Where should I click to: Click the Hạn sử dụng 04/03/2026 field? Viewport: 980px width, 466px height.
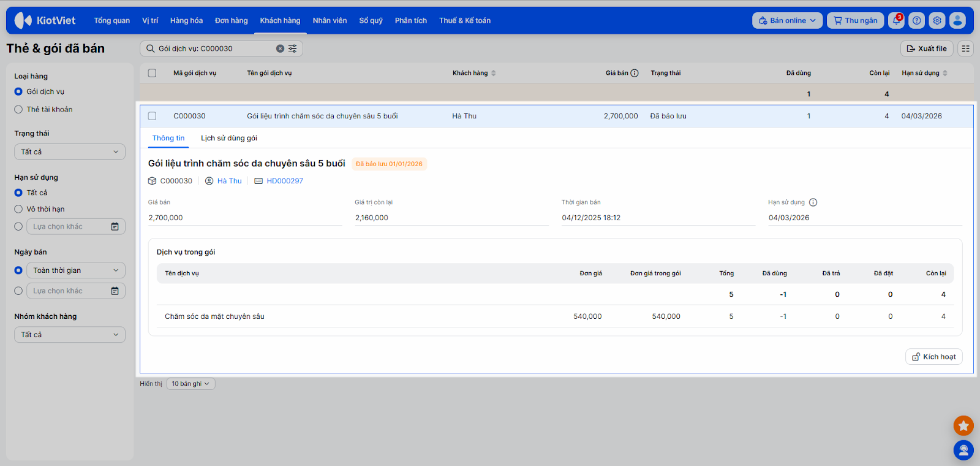tap(865, 218)
